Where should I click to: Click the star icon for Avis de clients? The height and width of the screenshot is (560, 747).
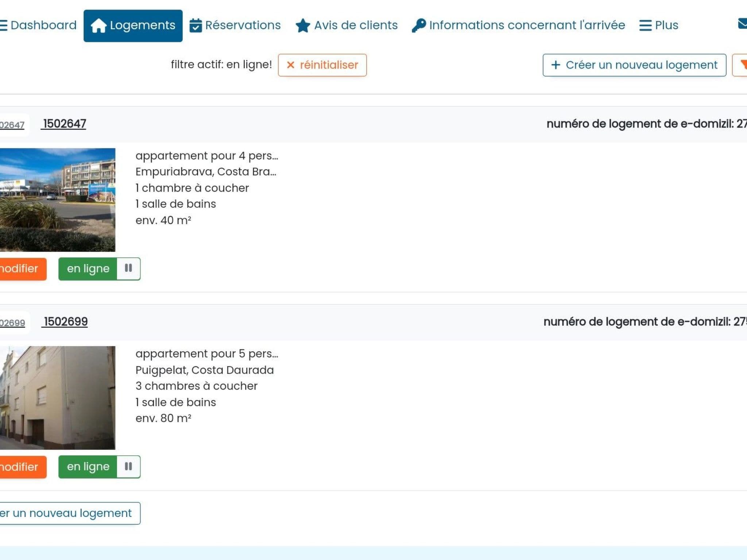[302, 26]
